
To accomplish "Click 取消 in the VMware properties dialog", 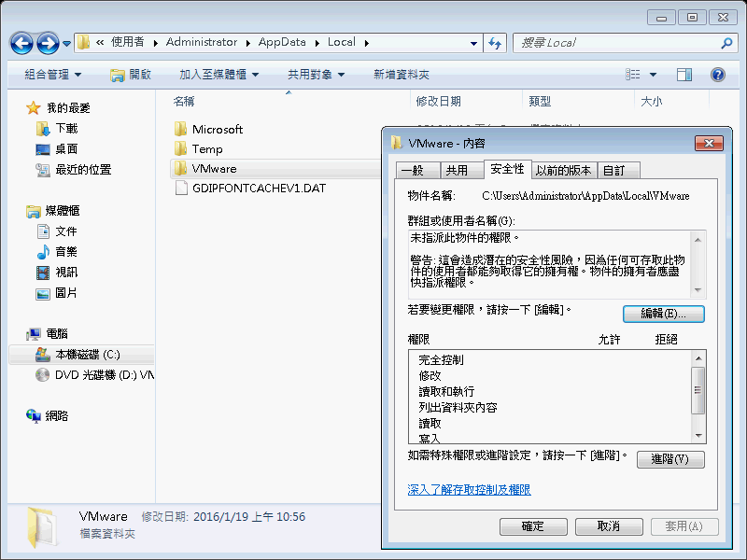I will click(x=609, y=526).
